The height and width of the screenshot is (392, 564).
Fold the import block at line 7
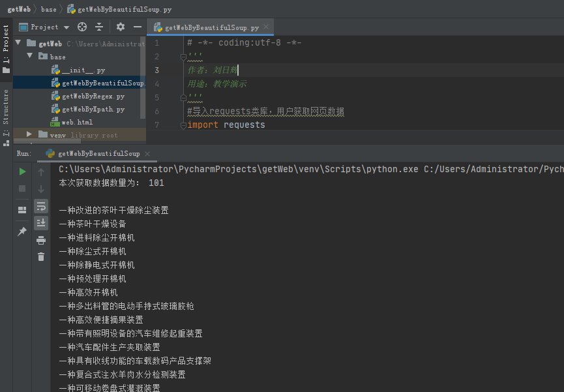tap(183, 125)
